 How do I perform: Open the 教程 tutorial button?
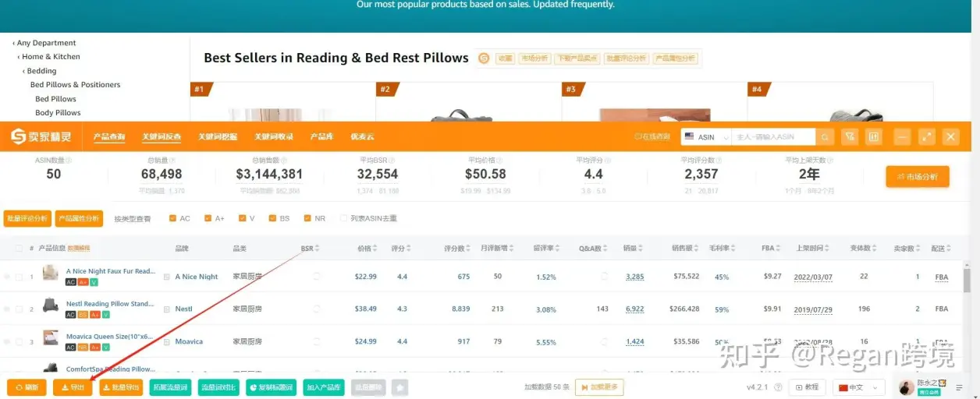807,387
